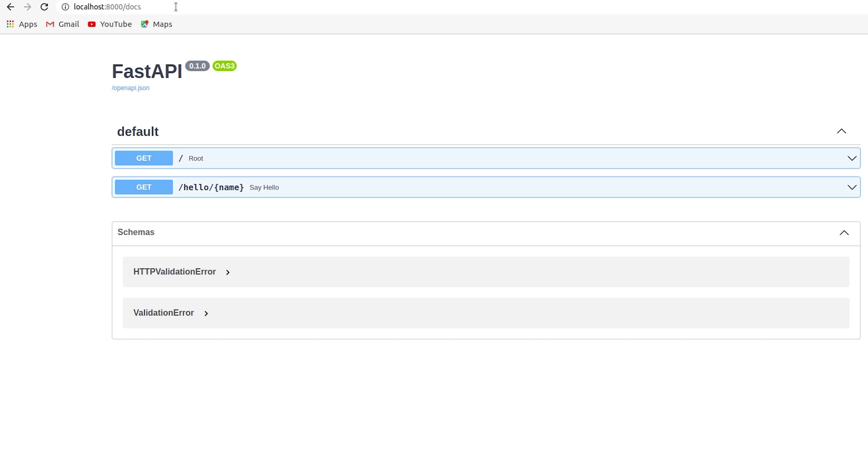Expand the ValidationError schema
The image size is (868, 449).
click(206, 313)
